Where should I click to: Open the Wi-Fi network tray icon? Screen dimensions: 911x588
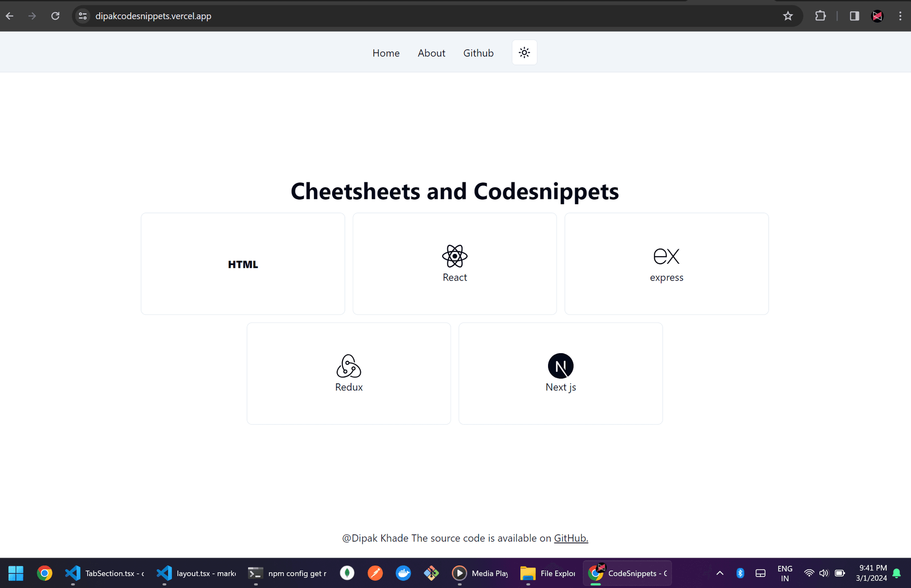pyautogui.click(x=809, y=573)
